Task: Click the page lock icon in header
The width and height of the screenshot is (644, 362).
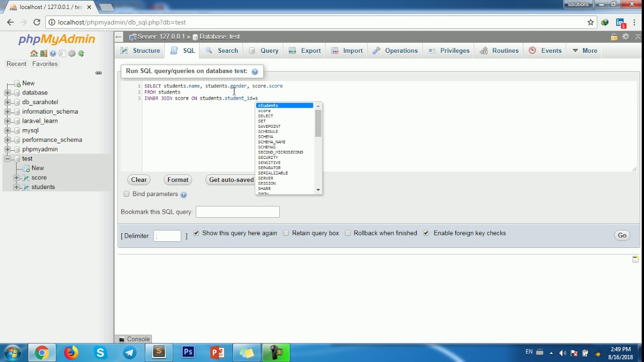Action: pyautogui.click(x=614, y=37)
